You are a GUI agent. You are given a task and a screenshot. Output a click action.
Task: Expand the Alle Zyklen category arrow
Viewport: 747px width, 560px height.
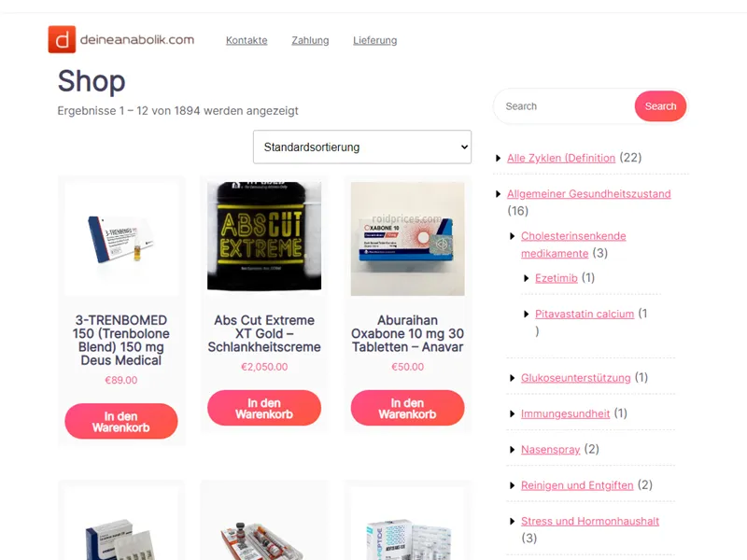click(x=498, y=158)
